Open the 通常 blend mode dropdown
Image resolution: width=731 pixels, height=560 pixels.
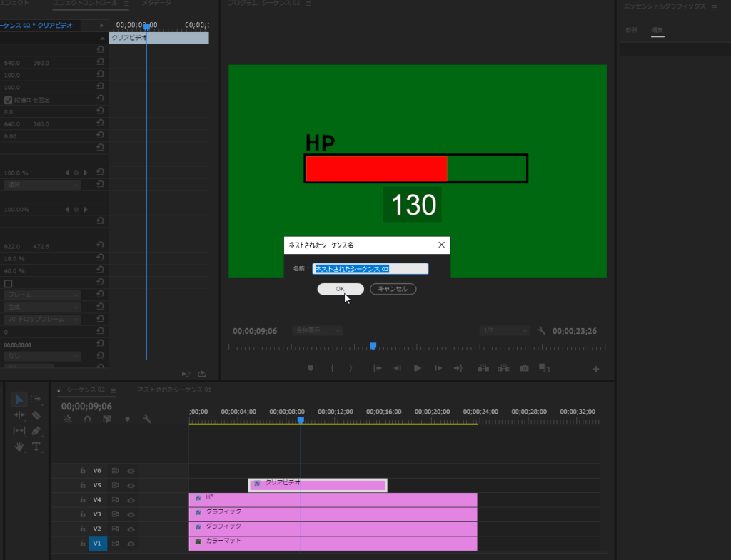(x=43, y=185)
